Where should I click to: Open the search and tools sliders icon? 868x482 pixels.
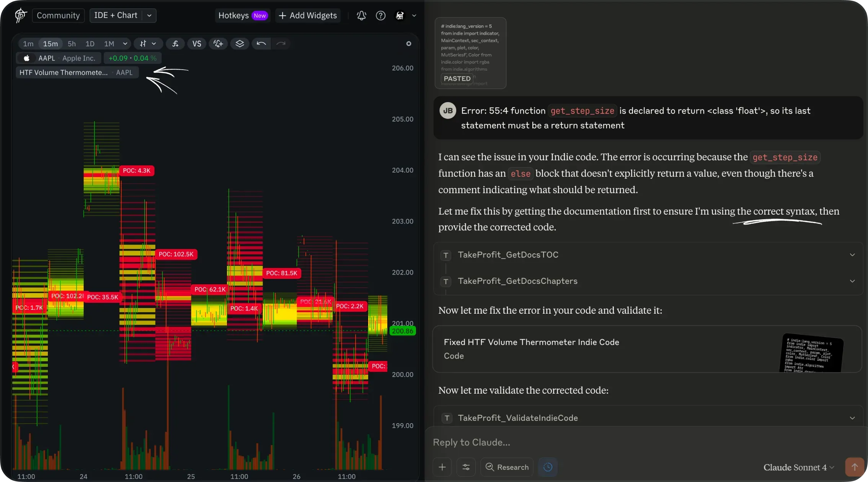pyautogui.click(x=466, y=467)
